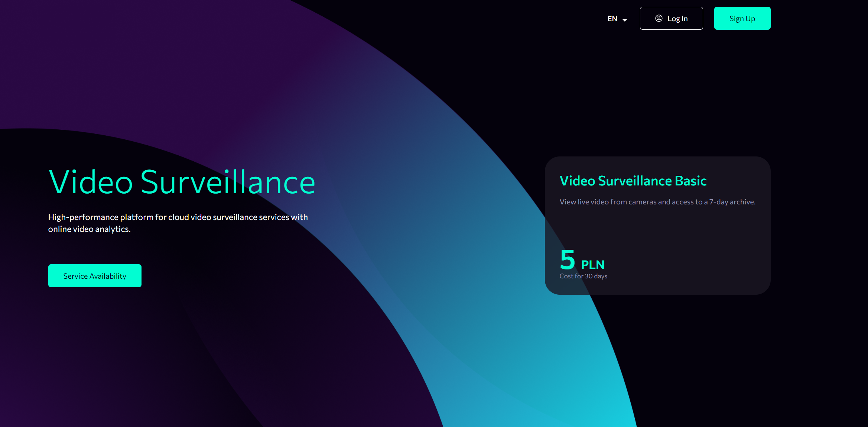Click the High-performance platform subtitle line
868x427 pixels.
point(178,217)
